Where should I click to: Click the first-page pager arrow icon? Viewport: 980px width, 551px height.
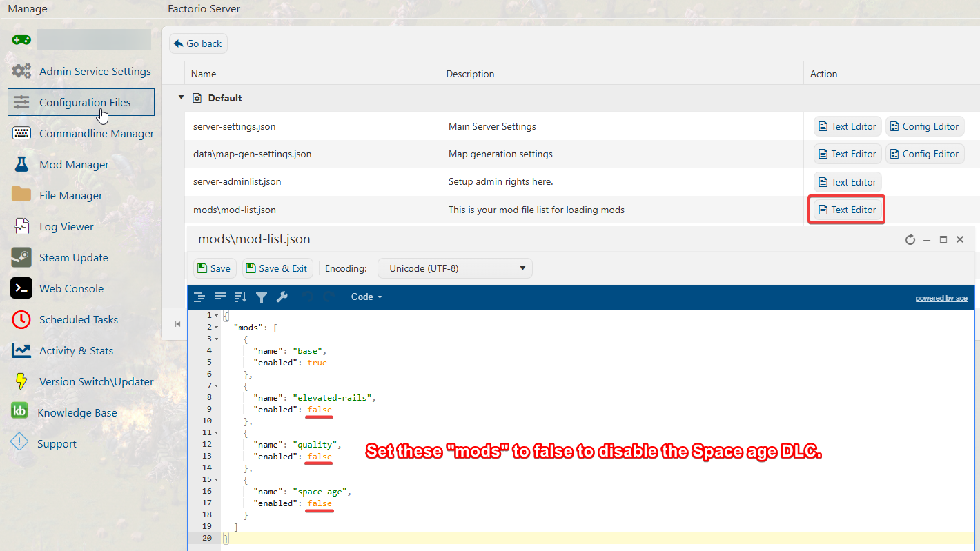[177, 324]
